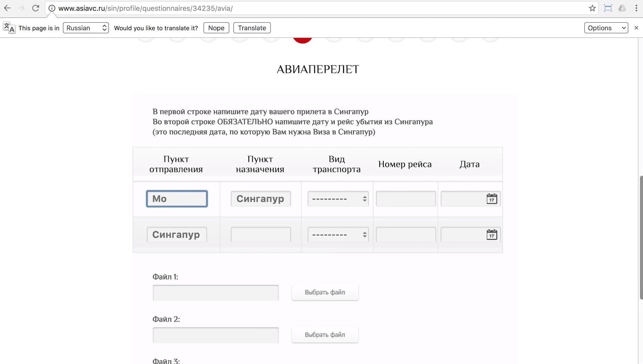Click the 'Файл 2:' label

(x=166, y=319)
